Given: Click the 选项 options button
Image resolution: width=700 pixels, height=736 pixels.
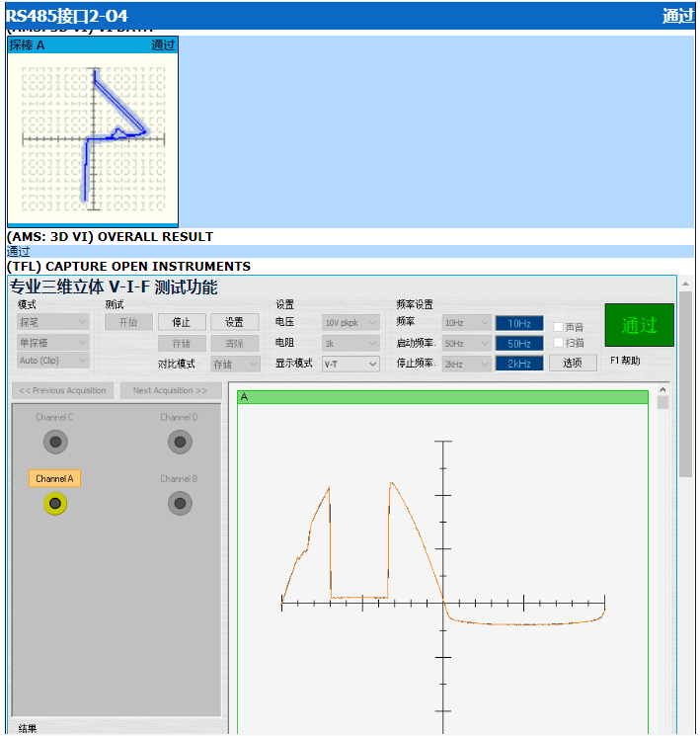Looking at the screenshot, I should click(x=573, y=363).
